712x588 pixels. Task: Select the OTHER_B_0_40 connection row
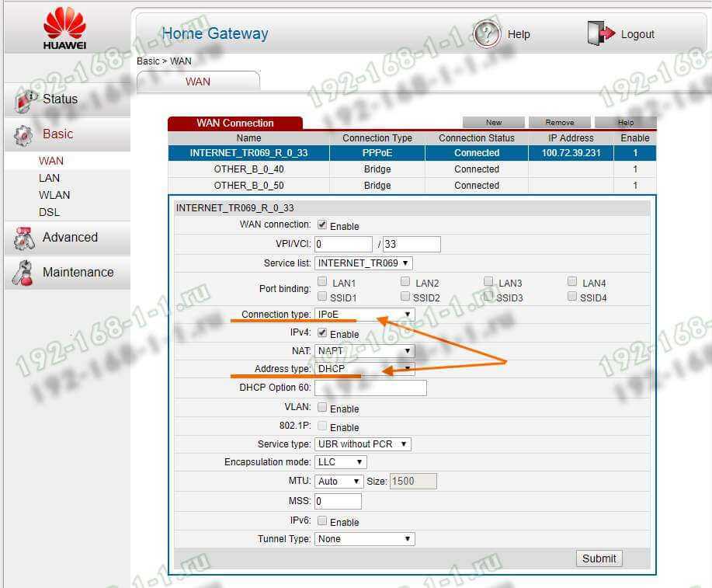click(248, 169)
